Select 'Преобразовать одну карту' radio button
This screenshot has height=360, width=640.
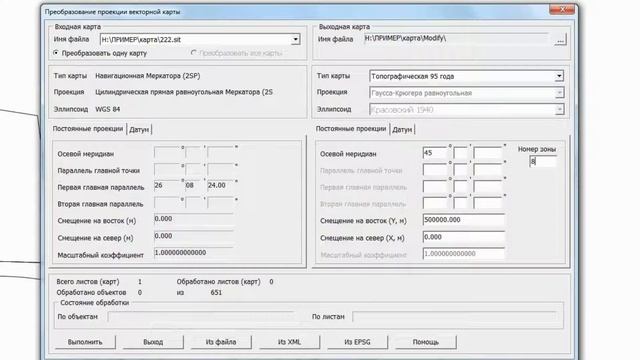pos(56,53)
